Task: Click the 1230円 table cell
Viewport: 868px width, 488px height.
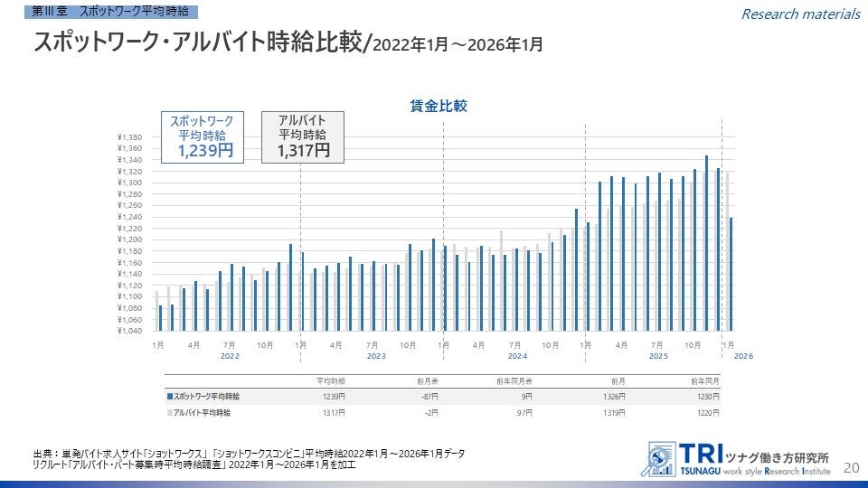Action: click(x=709, y=397)
